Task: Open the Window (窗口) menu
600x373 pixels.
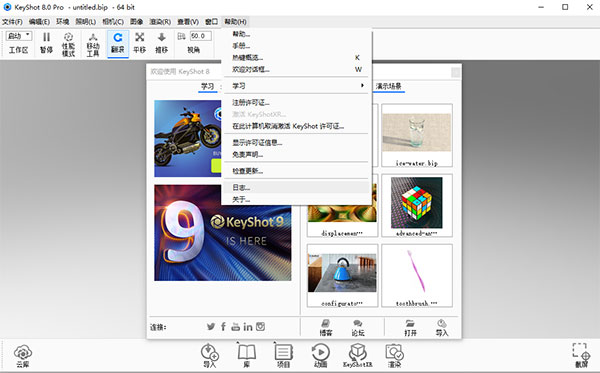Action: tap(211, 22)
